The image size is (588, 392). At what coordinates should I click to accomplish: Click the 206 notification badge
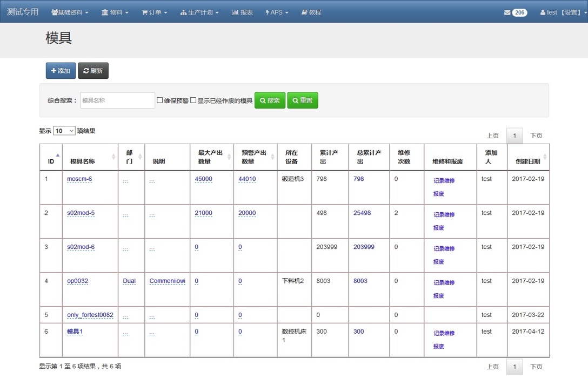click(519, 12)
